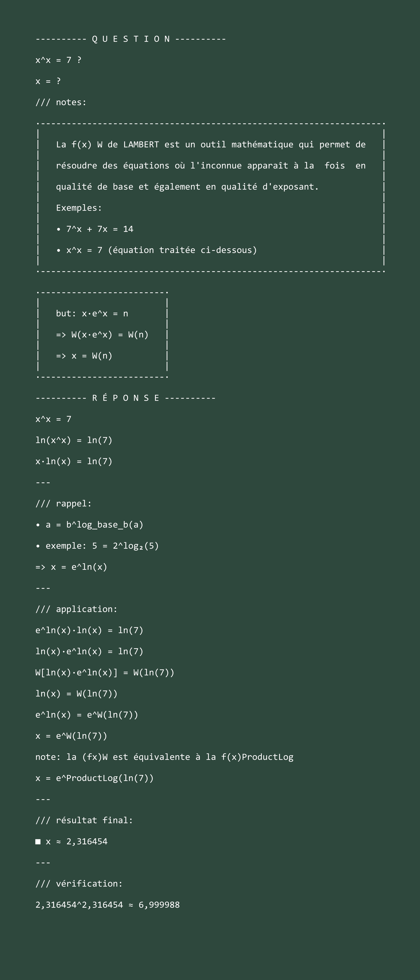The image size is (420, 980).
Task: Click the white square before 'x ≈ 2,316454'
Action: click(38, 842)
